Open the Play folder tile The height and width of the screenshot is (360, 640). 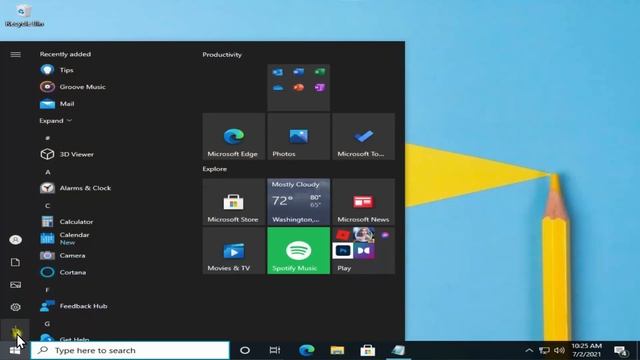[363, 251]
